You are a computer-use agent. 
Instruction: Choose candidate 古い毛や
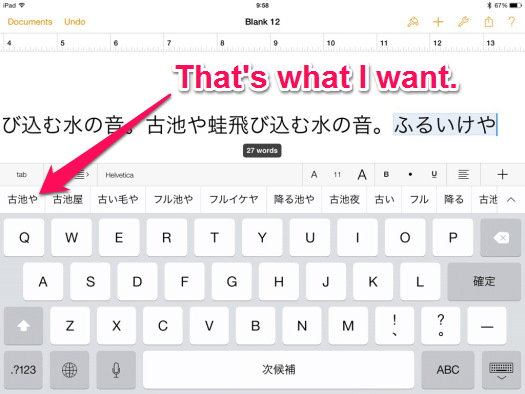click(x=118, y=200)
